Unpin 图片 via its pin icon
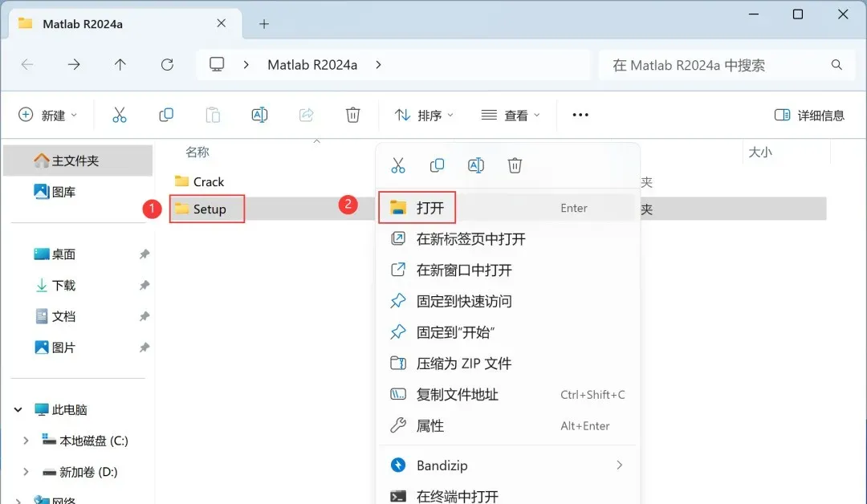867x504 pixels. click(144, 348)
